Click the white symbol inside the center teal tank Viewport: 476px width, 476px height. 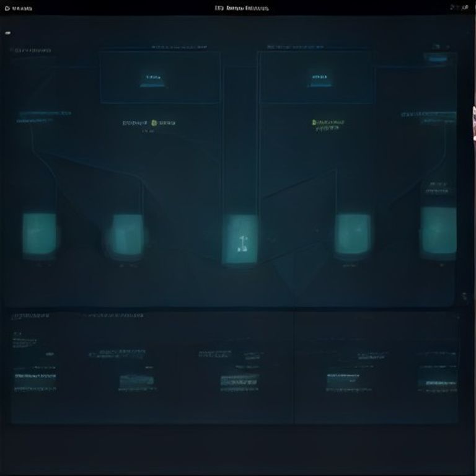[242, 244]
